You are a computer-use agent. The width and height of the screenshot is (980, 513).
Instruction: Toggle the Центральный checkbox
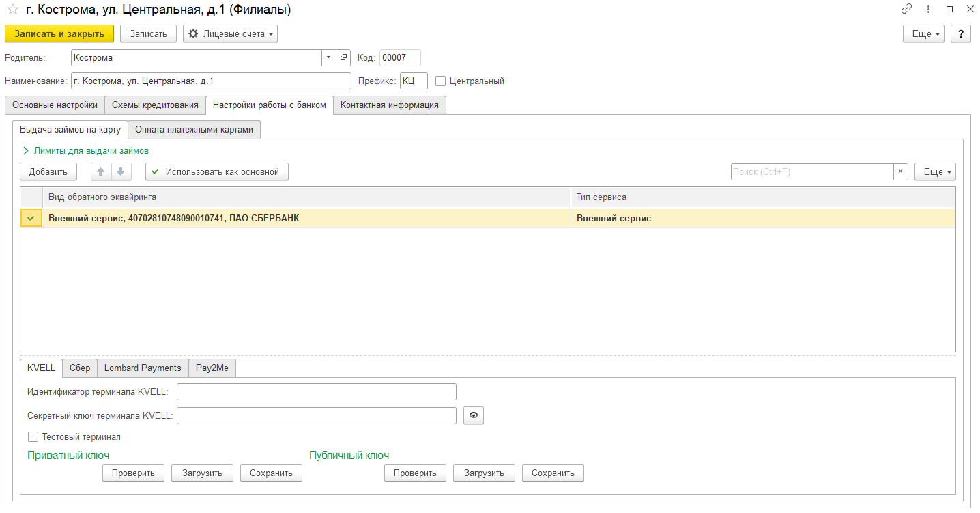tap(440, 81)
